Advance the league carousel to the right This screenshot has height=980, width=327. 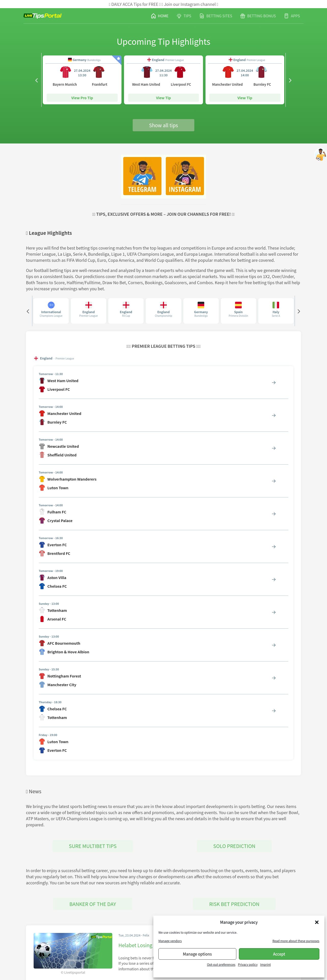coord(299,311)
